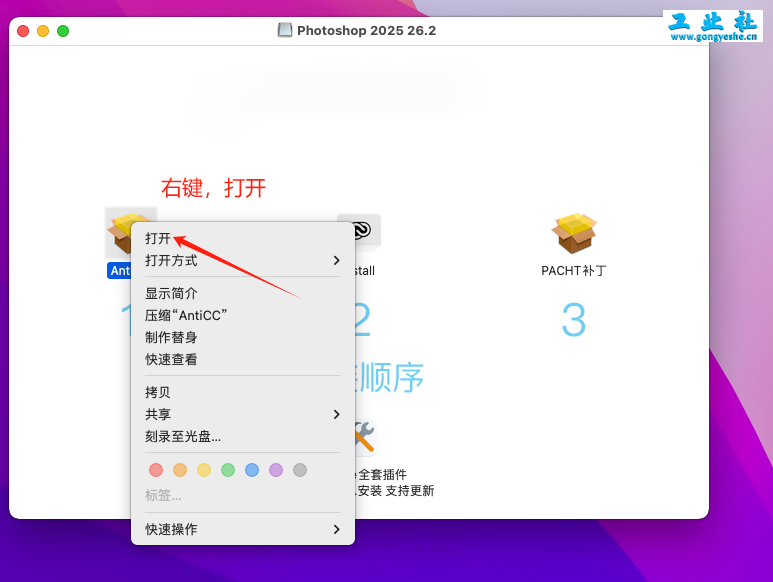
Task: Apply the orange tag color
Action: [180, 470]
